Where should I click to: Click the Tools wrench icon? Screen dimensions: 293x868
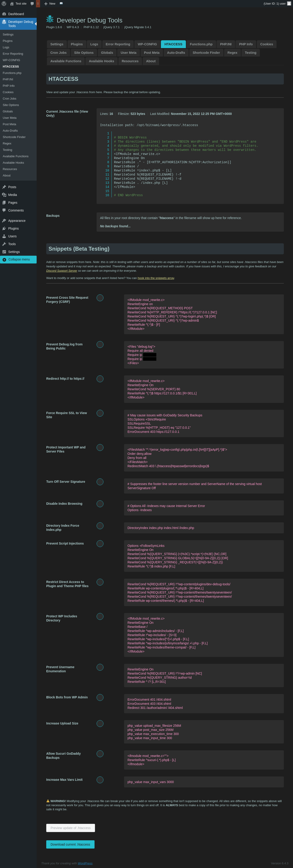(4, 244)
